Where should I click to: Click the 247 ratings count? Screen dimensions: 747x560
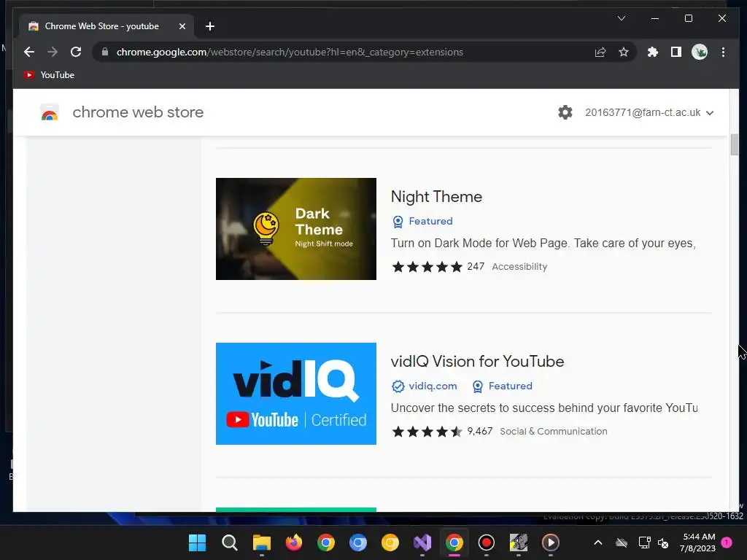[476, 267]
